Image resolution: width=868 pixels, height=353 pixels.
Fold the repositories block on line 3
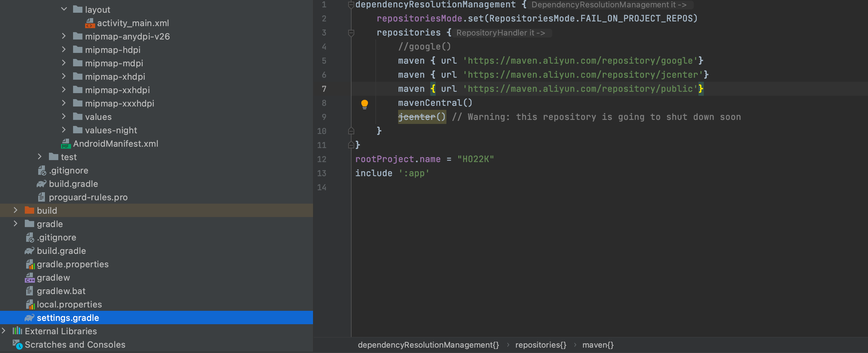pyautogui.click(x=351, y=33)
